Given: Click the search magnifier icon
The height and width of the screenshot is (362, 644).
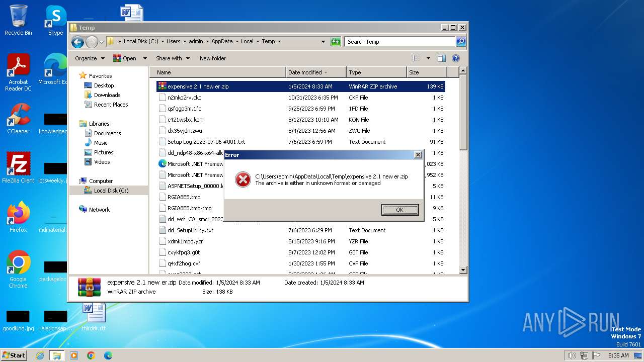Looking at the screenshot, I should click(x=461, y=42).
